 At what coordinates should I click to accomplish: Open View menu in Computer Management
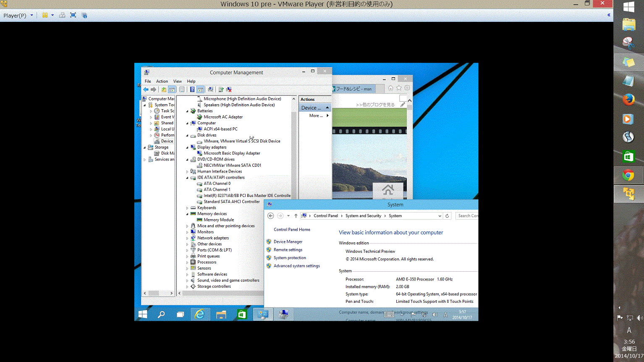pyautogui.click(x=178, y=81)
